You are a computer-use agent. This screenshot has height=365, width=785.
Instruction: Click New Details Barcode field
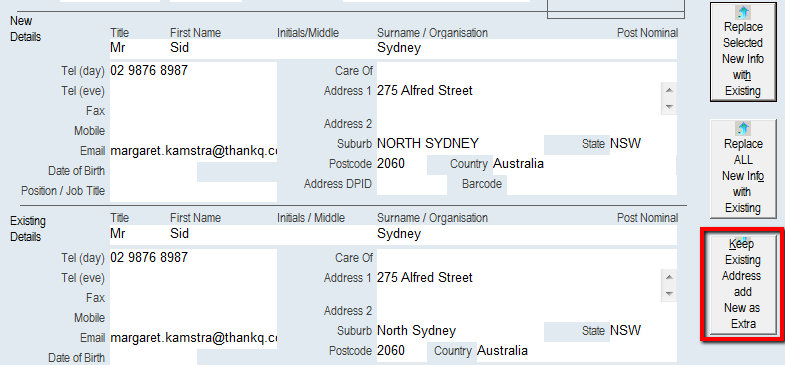click(592, 185)
